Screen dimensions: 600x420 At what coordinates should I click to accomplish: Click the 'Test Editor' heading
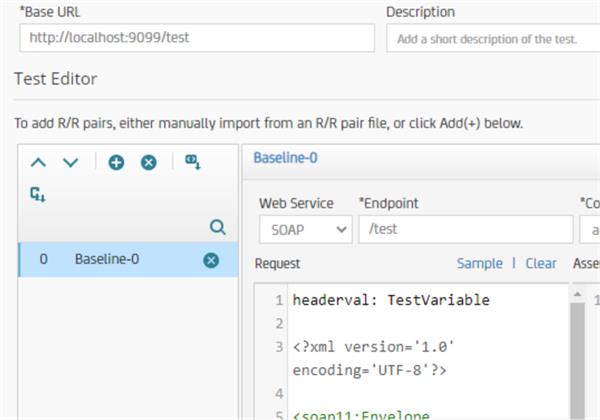click(x=56, y=79)
